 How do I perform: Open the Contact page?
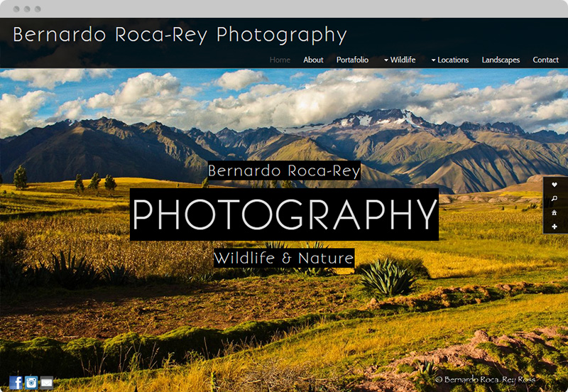(545, 60)
